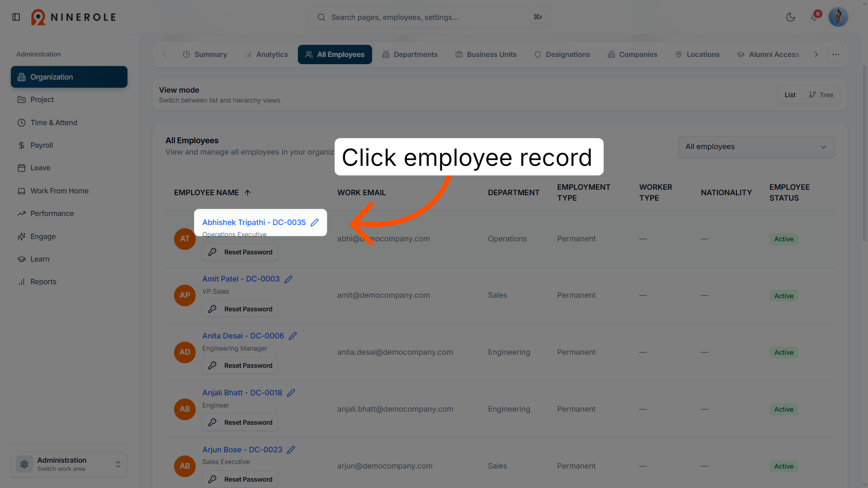Click the AD avatar for Anita Desai

point(185,352)
